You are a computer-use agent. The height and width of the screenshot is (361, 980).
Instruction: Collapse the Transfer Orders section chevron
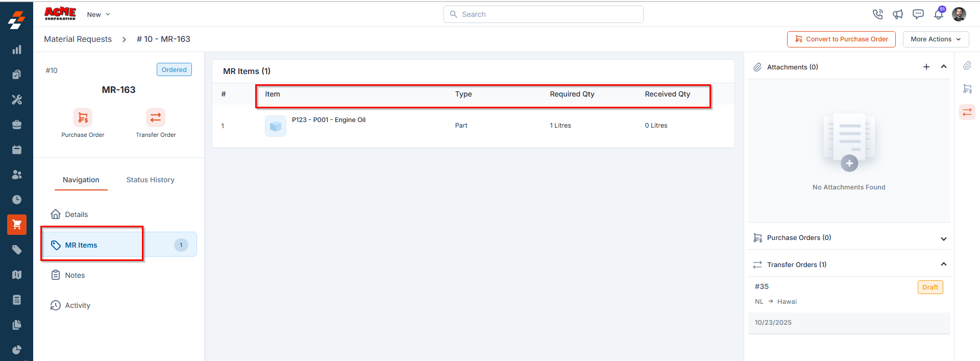[x=944, y=264]
